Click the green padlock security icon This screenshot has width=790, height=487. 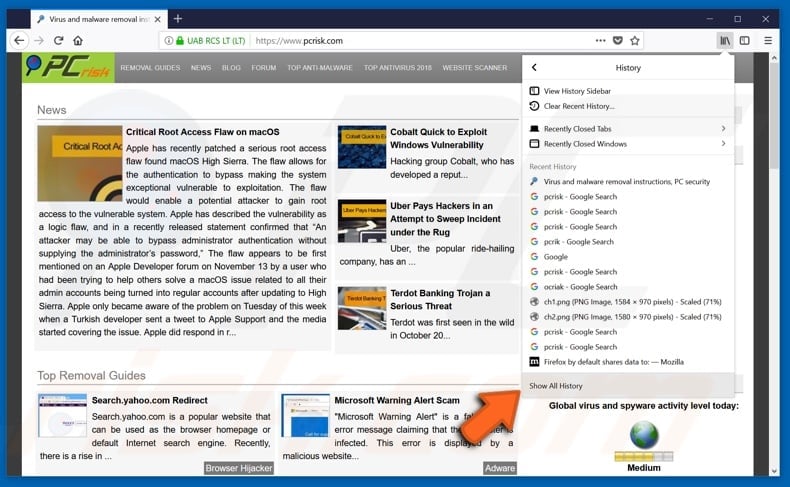click(180, 40)
